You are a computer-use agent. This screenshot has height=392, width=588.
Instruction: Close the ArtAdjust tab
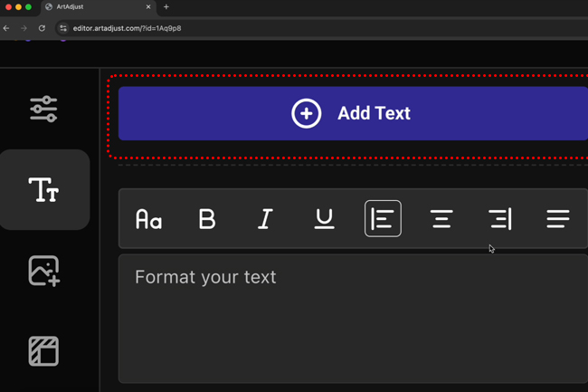[x=148, y=6]
